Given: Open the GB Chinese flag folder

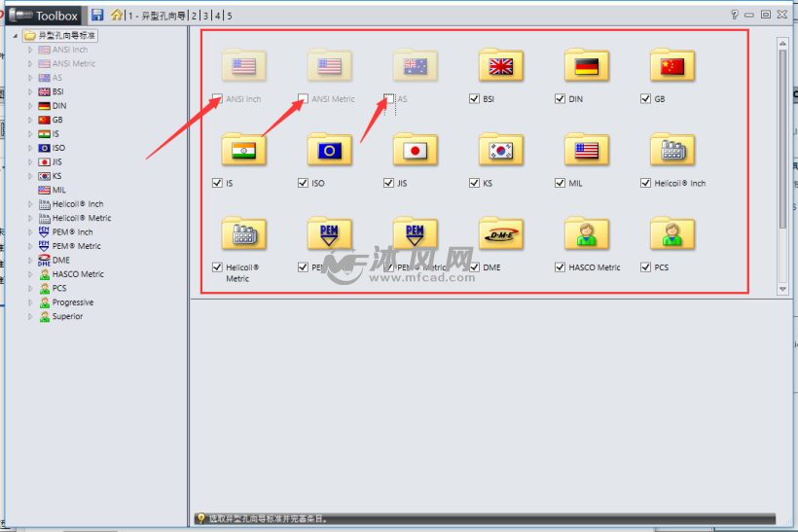Looking at the screenshot, I should pyautogui.click(x=672, y=65).
